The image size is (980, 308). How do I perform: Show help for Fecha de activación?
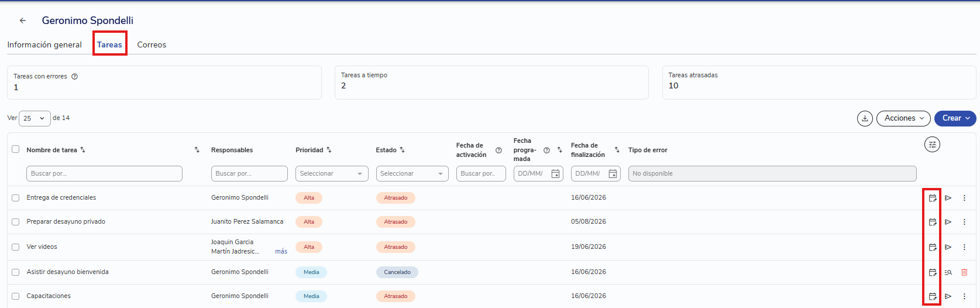498,150
